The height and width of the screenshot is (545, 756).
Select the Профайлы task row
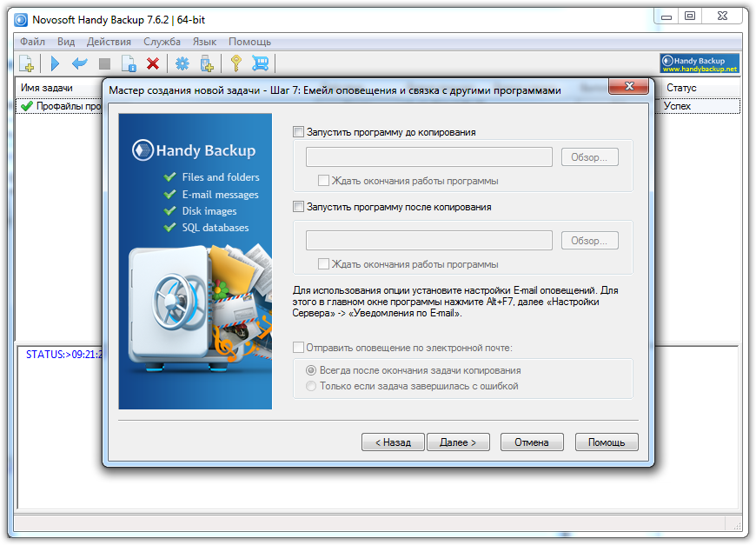pos(69,106)
